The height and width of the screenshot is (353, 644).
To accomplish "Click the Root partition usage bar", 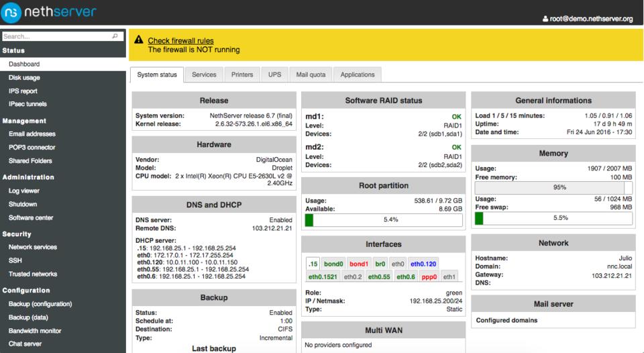I will 384,219.
